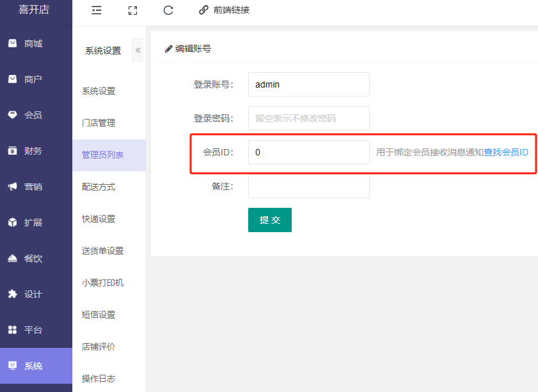This screenshot has width=538, height=392.
Task: Open the 平台 sidebar section
Action: tap(36, 330)
